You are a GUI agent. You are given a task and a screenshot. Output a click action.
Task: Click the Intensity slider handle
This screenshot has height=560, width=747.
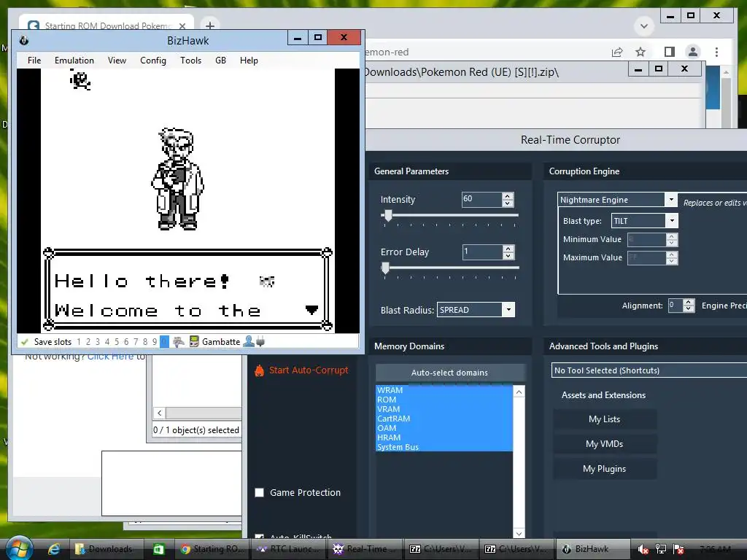click(x=388, y=216)
